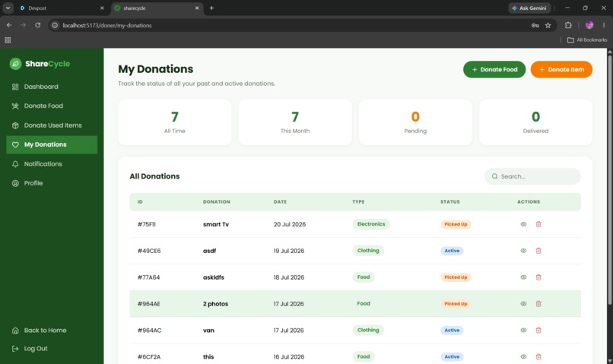Click the STATUS column header
The height and width of the screenshot is (364, 613).
(450, 202)
